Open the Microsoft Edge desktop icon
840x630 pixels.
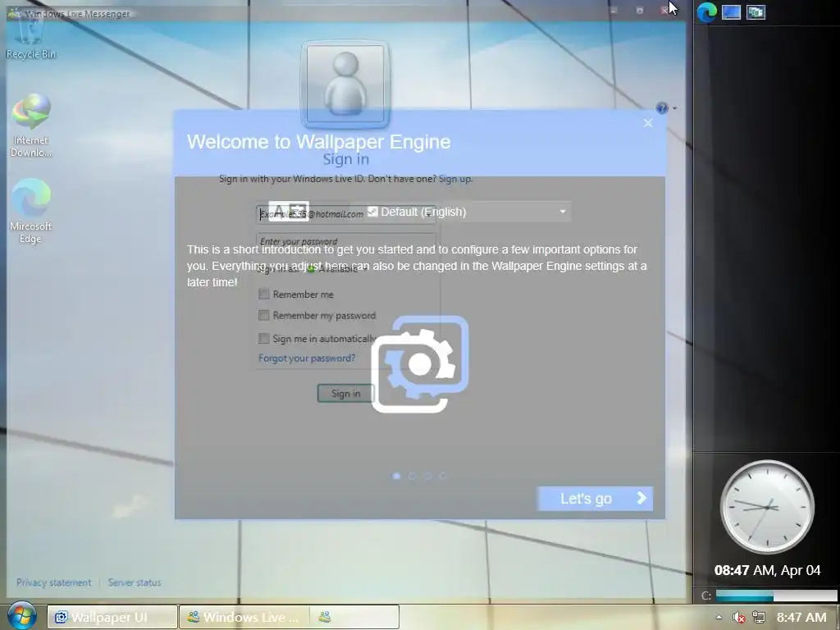[x=30, y=211]
